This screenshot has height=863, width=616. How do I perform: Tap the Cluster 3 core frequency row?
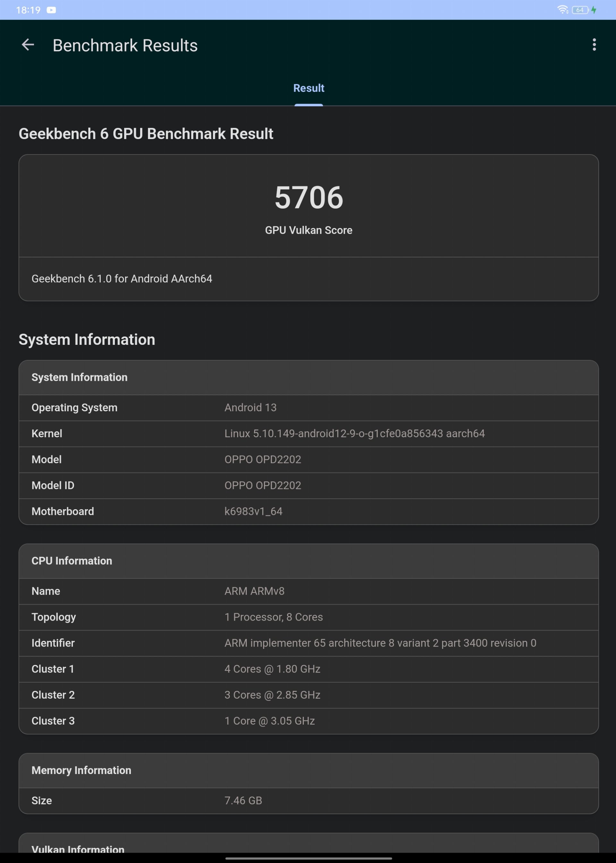click(x=308, y=721)
